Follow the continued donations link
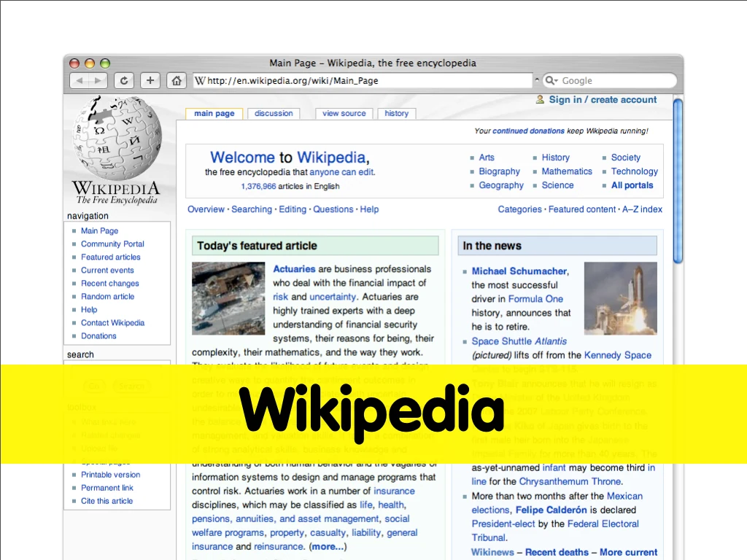 point(528,131)
